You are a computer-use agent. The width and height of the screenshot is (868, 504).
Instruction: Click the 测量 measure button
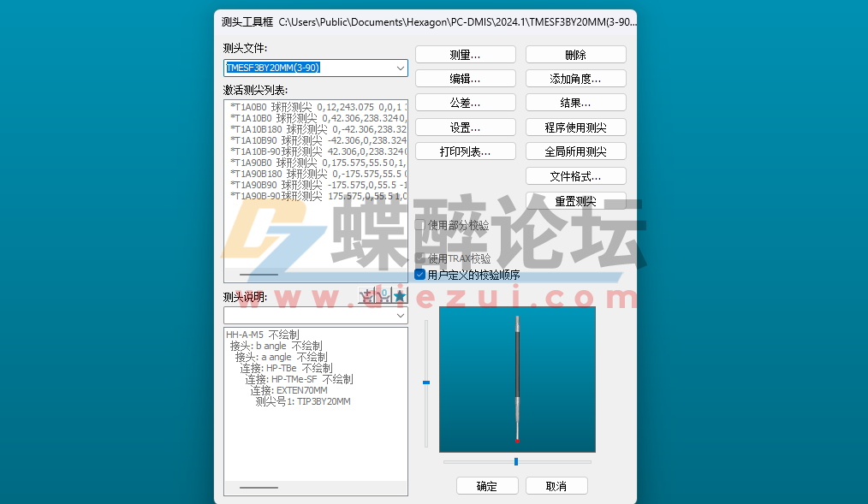click(x=465, y=53)
